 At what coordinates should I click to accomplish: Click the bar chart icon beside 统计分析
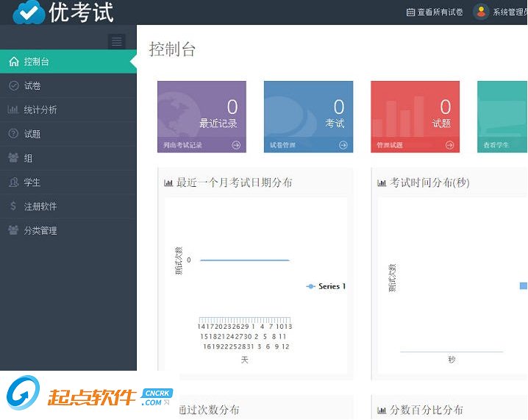click(13, 110)
